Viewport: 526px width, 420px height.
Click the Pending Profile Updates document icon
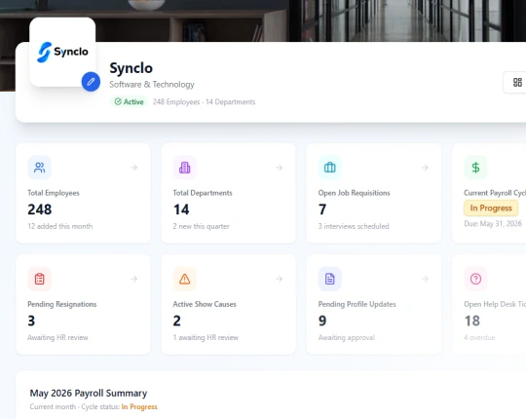pos(330,279)
